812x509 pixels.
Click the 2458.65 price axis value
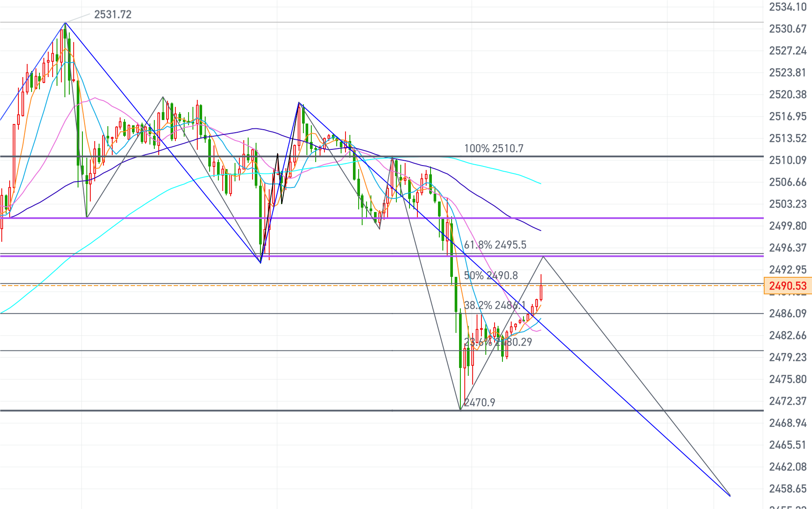[x=788, y=489]
